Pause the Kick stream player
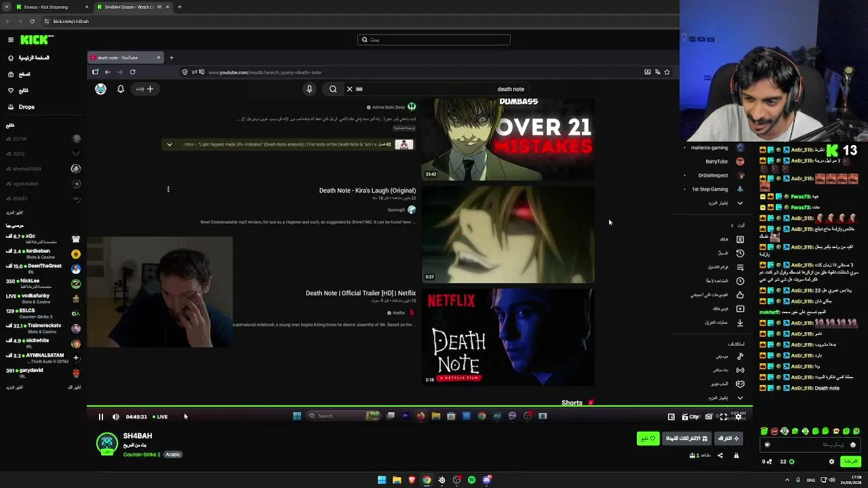Viewport: 868px width, 488px height. coord(101,417)
